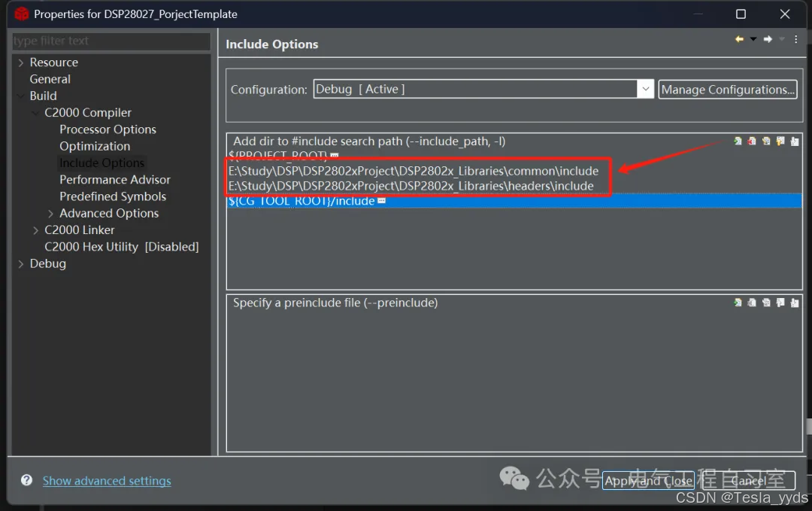Click the red cube application icon in title bar
Screen dimensions: 812x511
21,14
